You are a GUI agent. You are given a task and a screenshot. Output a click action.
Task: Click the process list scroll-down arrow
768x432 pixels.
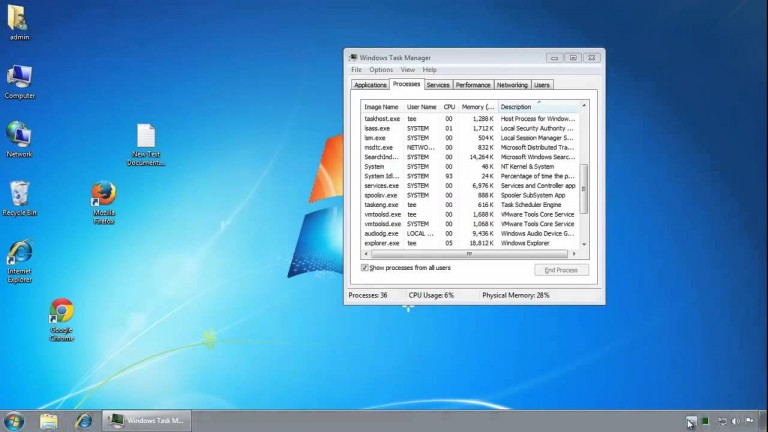point(584,244)
